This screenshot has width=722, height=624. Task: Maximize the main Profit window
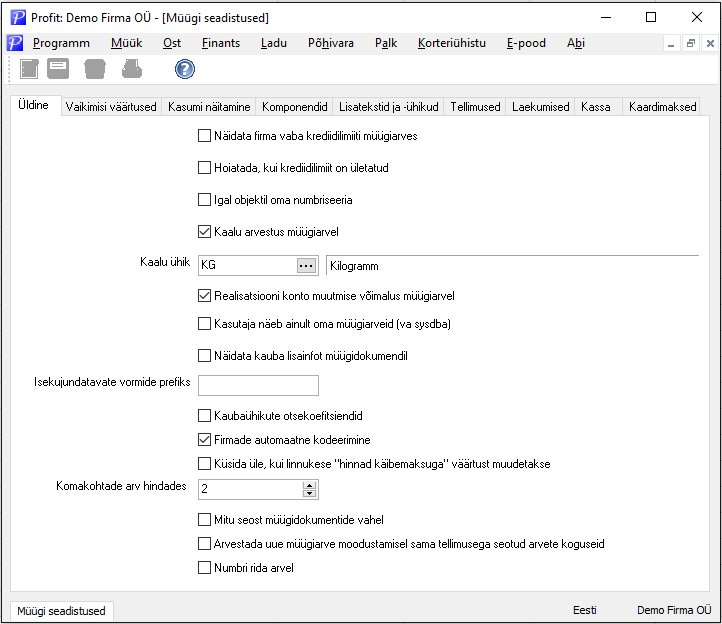point(651,17)
